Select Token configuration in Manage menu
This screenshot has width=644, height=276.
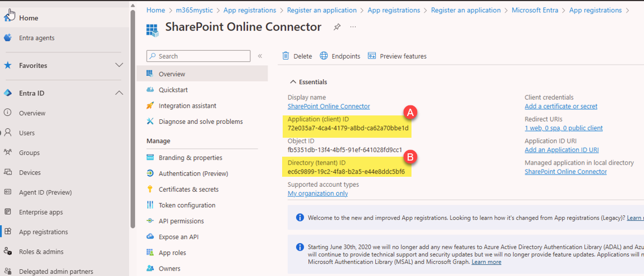(x=186, y=205)
